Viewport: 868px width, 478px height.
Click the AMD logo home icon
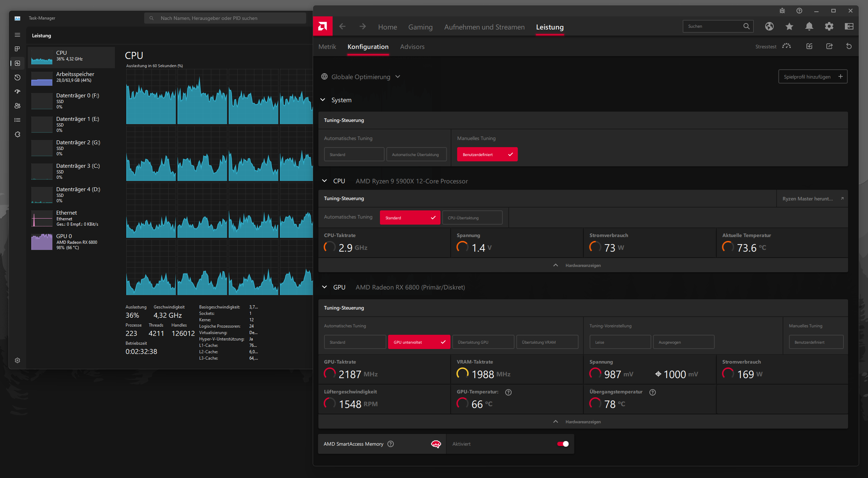pyautogui.click(x=323, y=26)
